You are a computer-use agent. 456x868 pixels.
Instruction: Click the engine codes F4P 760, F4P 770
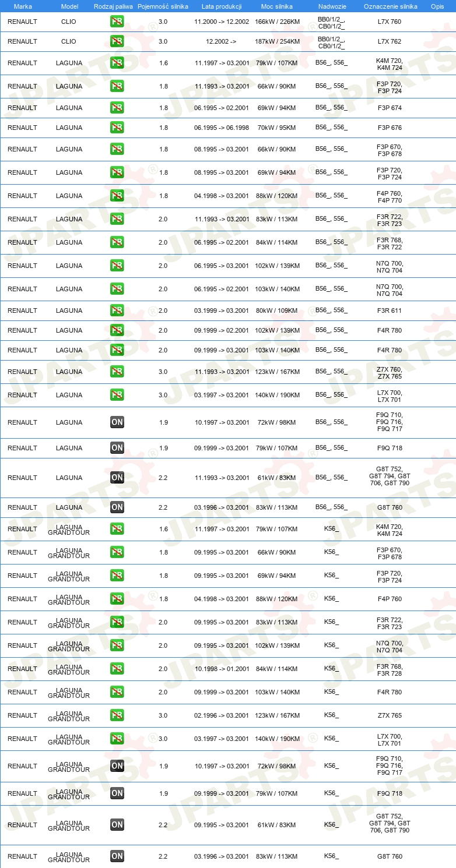coord(390,196)
